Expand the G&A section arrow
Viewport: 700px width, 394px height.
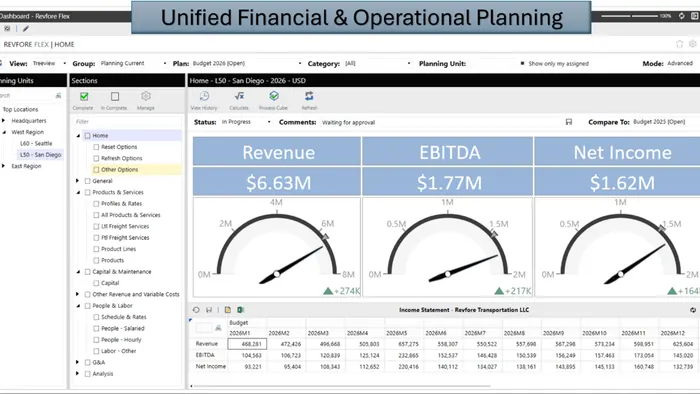pos(78,362)
